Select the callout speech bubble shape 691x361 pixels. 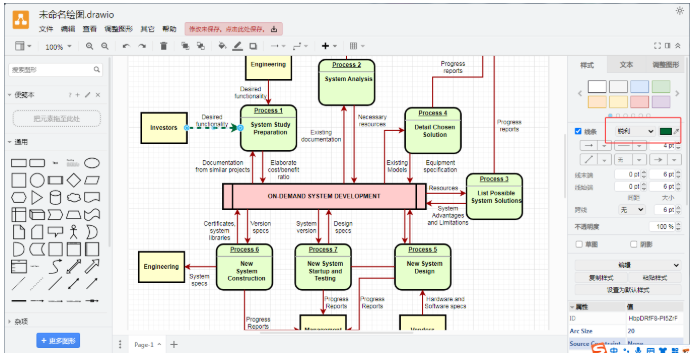pos(55,232)
